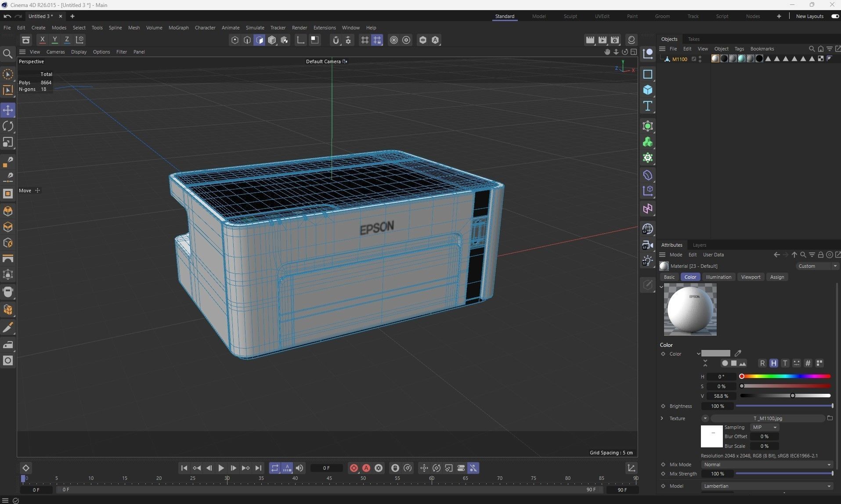Toggle sound playback speaker
The height and width of the screenshot is (504, 841).
[x=300, y=468]
